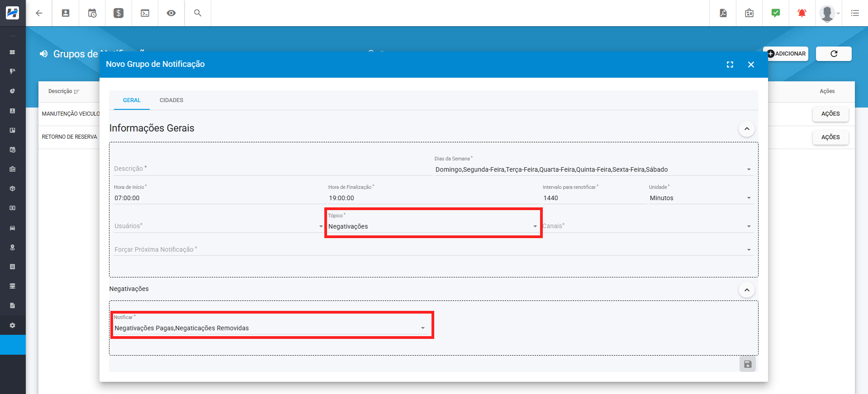Open the calendar clock sidebar icon
The image size is (868, 394).
13,150
